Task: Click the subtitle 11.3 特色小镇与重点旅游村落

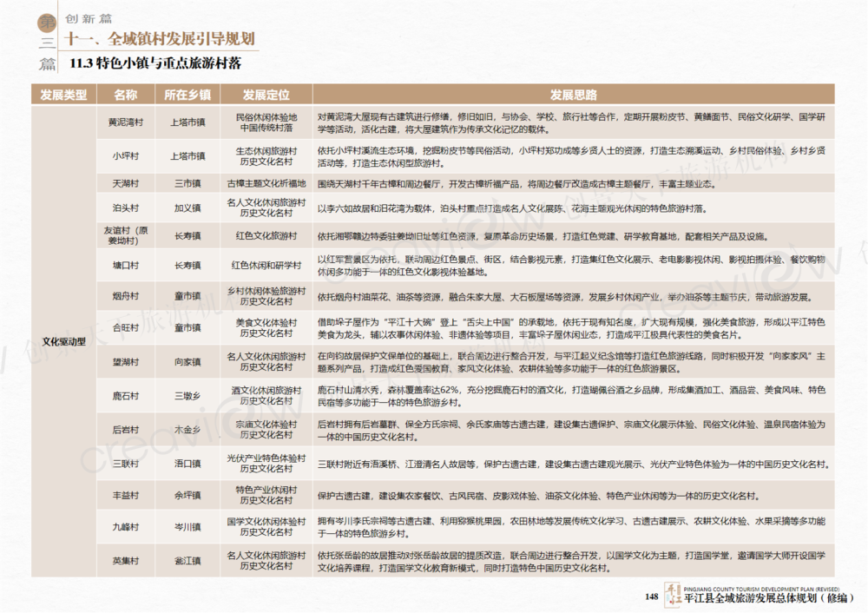Action: pos(155,63)
